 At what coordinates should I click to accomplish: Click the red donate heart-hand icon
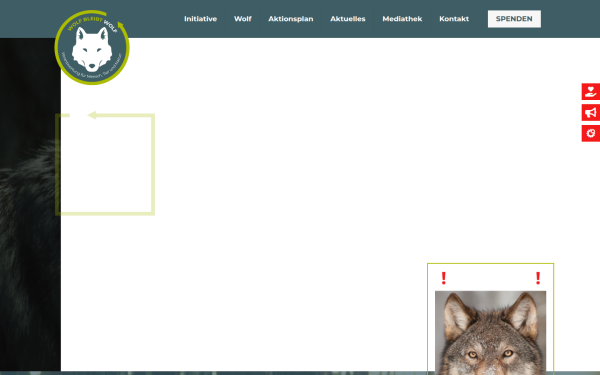[x=591, y=92]
